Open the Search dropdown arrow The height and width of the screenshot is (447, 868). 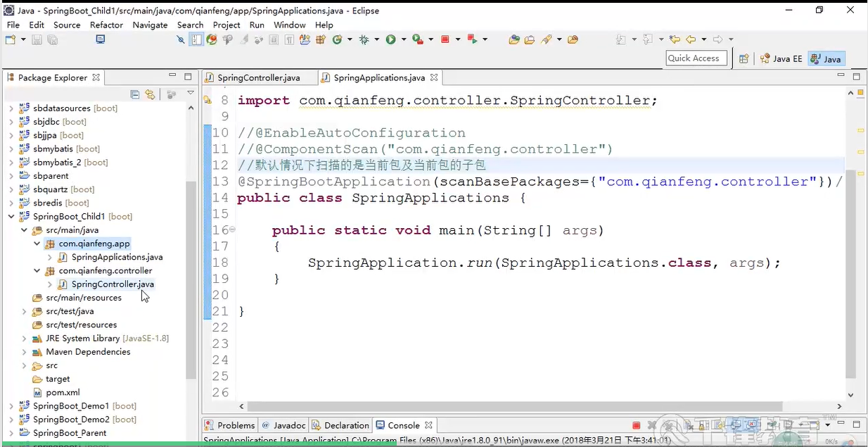click(559, 40)
